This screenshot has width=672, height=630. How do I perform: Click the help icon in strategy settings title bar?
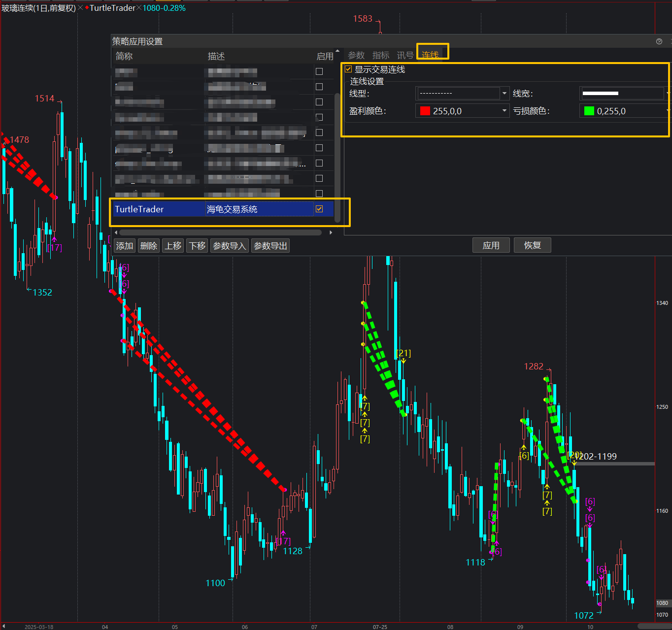tap(659, 41)
